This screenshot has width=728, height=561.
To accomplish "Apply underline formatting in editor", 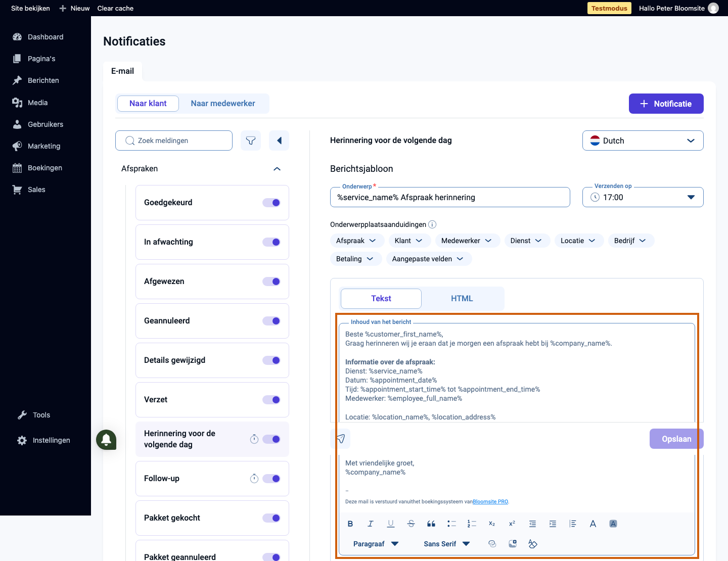I will click(391, 524).
